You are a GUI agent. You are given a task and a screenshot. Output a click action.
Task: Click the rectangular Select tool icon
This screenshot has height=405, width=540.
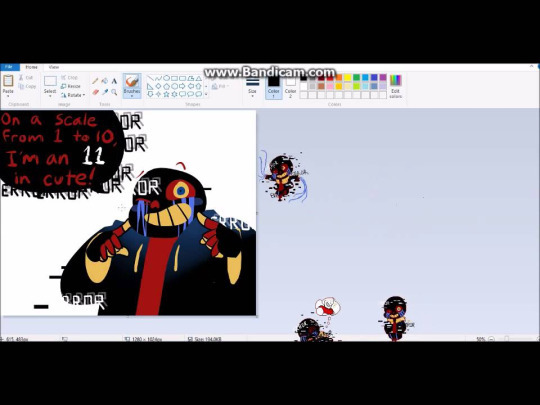[x=50, y=81]
